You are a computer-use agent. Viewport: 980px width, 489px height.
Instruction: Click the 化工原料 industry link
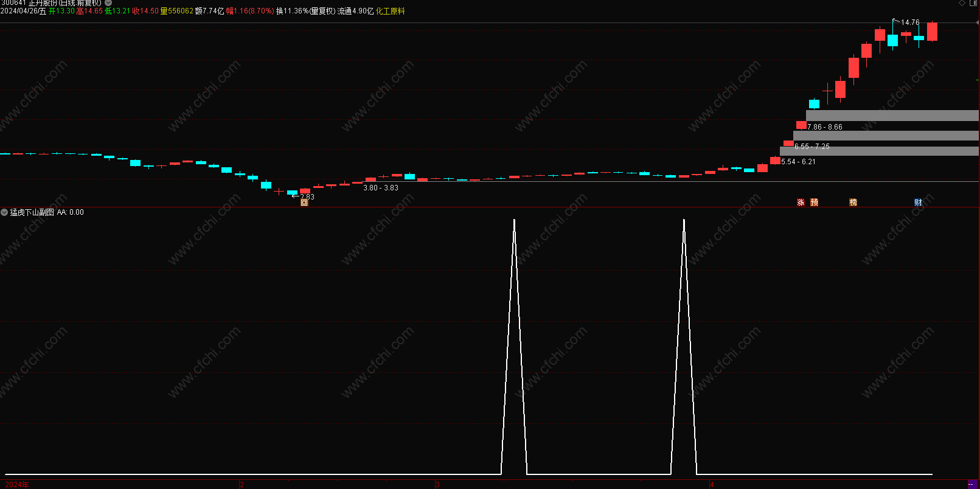391,11
